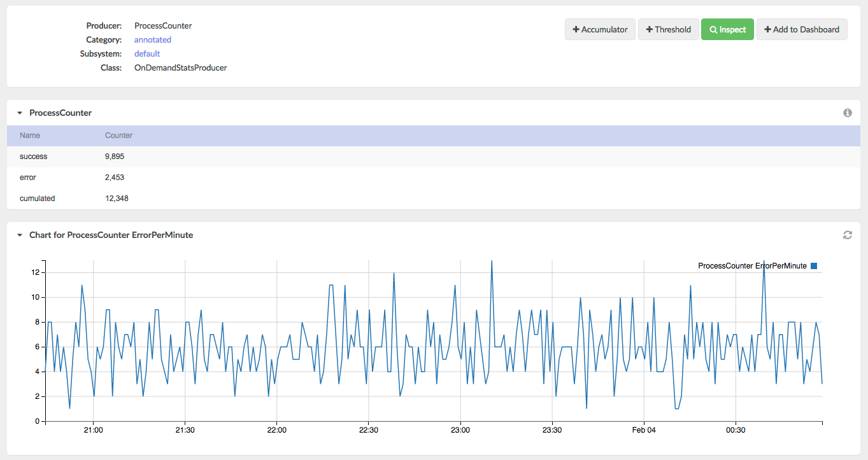Toggle ProcessCounter ErrorPerMinute legend label
This screenshot has height=460, width=868.
752,266
